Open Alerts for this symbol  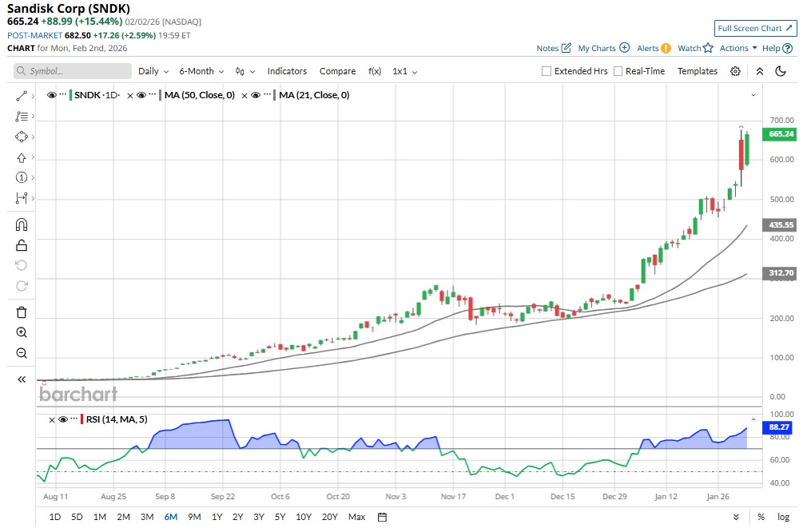click(x=654, y=48)
